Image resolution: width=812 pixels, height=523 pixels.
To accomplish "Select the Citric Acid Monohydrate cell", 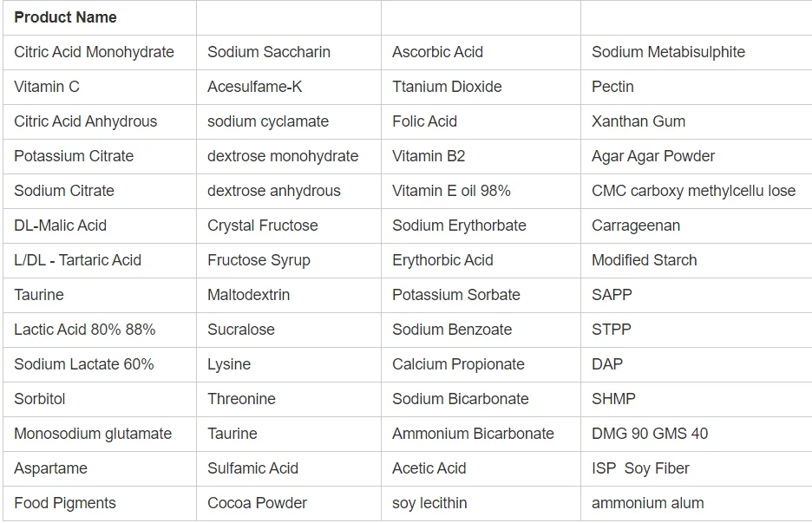I will [94, 52].
